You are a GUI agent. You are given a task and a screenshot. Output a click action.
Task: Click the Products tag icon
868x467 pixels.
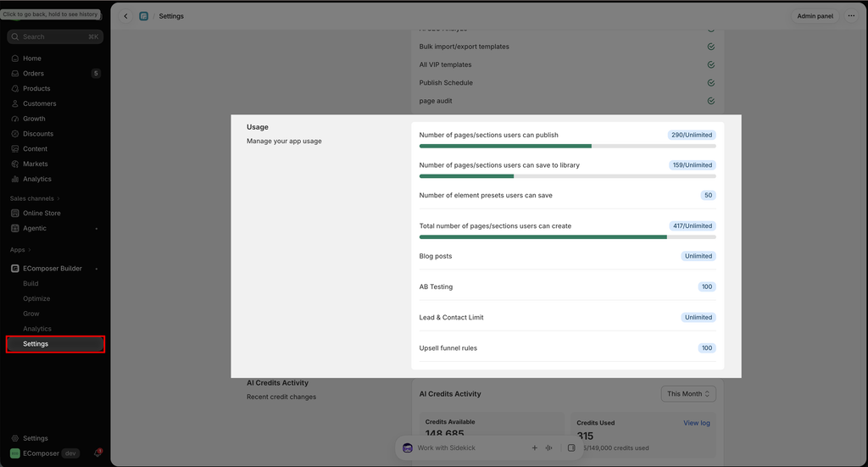pyautogui.click(x=15, y=88)
